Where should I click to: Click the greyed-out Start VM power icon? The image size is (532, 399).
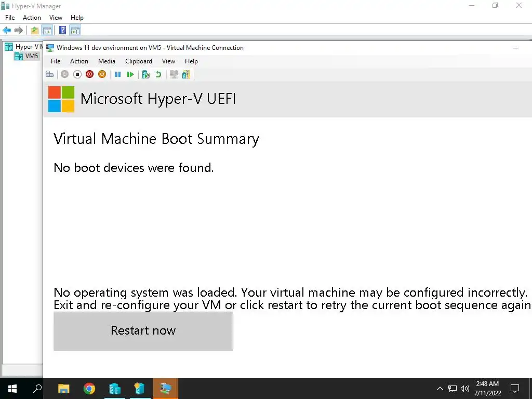(64, 74)
